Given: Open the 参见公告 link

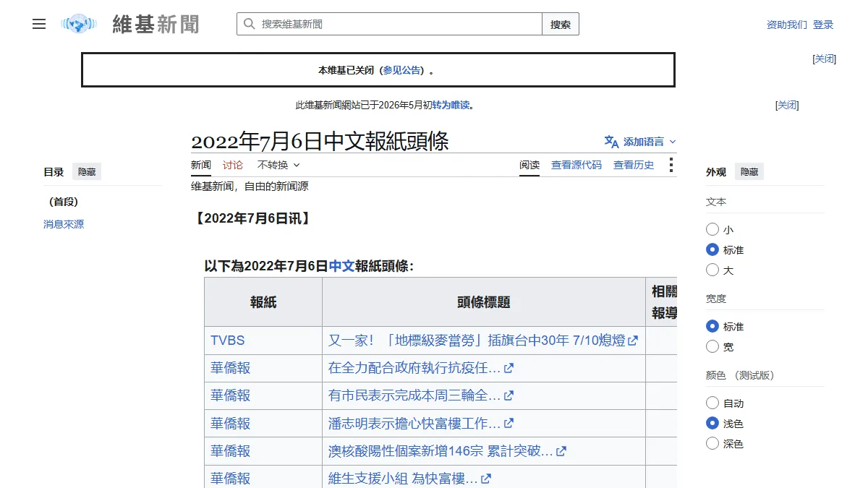Looking at the screenshot, I should pyautogui.click(x=402, y=70).
